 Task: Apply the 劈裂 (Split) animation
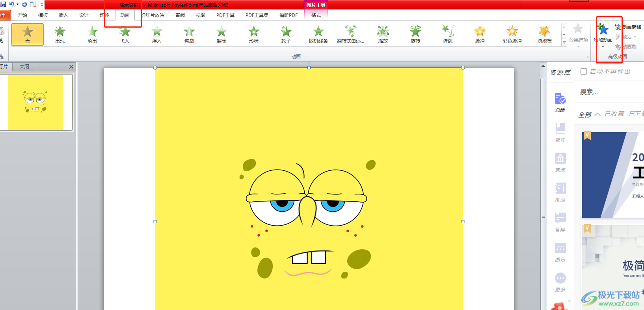tap(189, 34)
